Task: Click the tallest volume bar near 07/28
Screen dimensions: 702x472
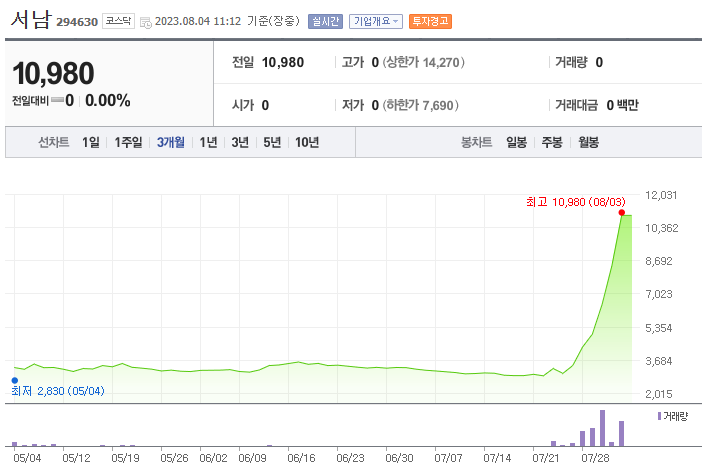Action: (602, 428)
